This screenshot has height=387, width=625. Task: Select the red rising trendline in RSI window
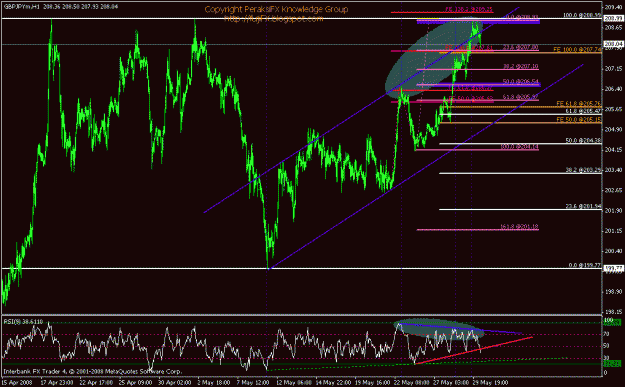[474, 350]
